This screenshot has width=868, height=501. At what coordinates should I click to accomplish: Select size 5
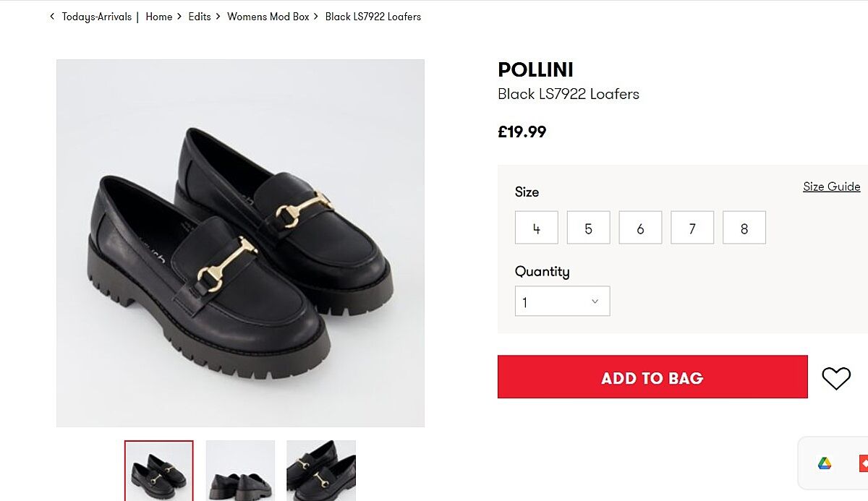click(x=588, y=228)
